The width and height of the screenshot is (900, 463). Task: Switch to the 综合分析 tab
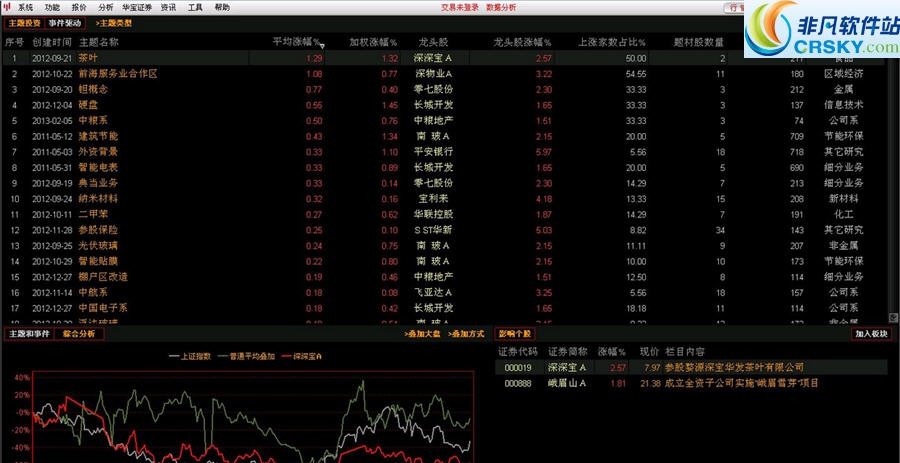tap(78, 334)
